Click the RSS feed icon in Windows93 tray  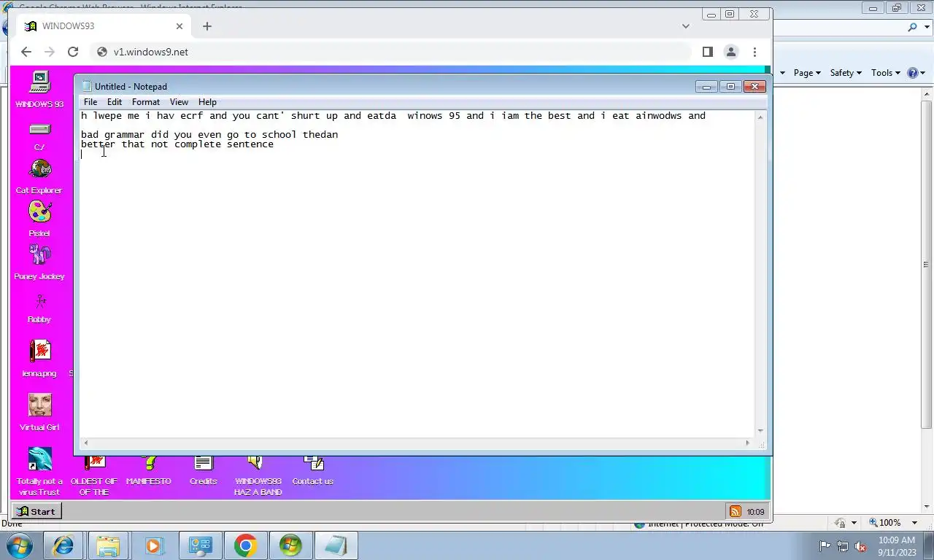coord(735,511)
